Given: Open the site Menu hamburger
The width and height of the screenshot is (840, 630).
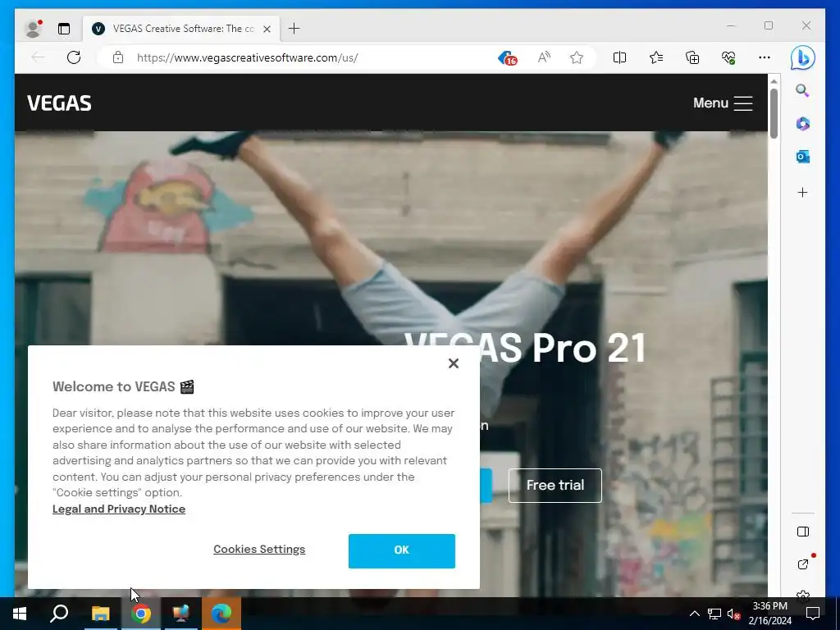Looking at the screenshot, I should pos(723,103).
